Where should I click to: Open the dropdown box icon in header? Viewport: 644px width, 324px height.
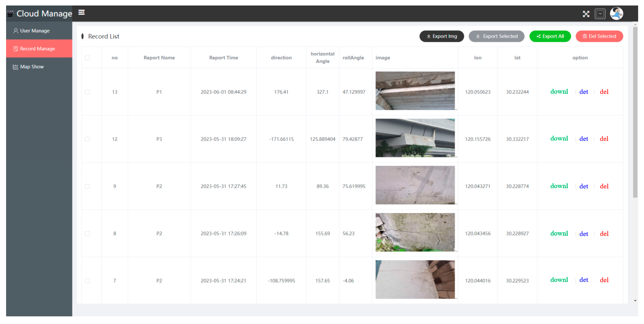pyautogui.click(x=600, y=14)
